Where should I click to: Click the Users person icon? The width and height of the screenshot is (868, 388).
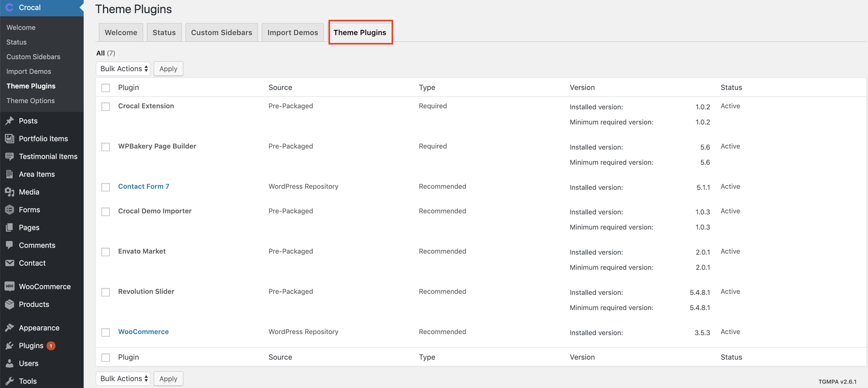[x=9, y=363]
